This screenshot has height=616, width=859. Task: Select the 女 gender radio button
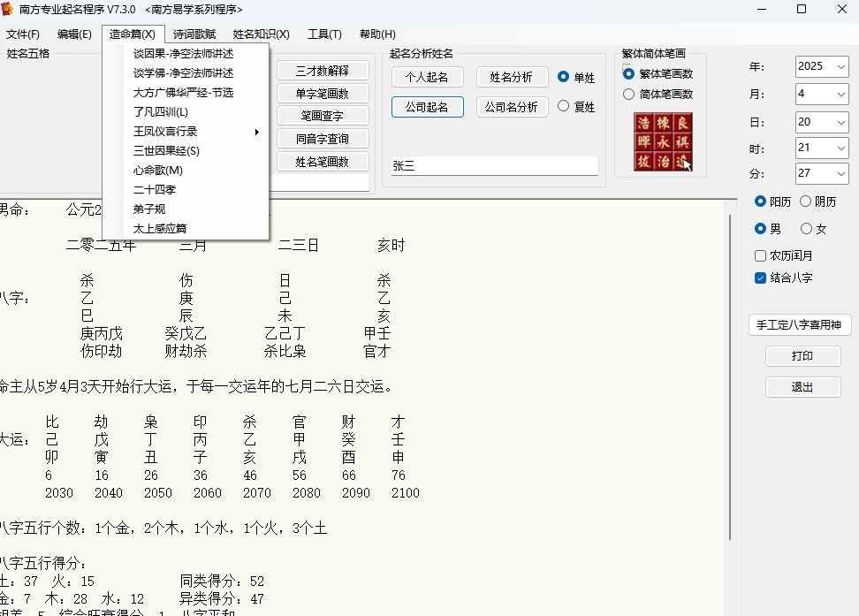click(806, 229)
